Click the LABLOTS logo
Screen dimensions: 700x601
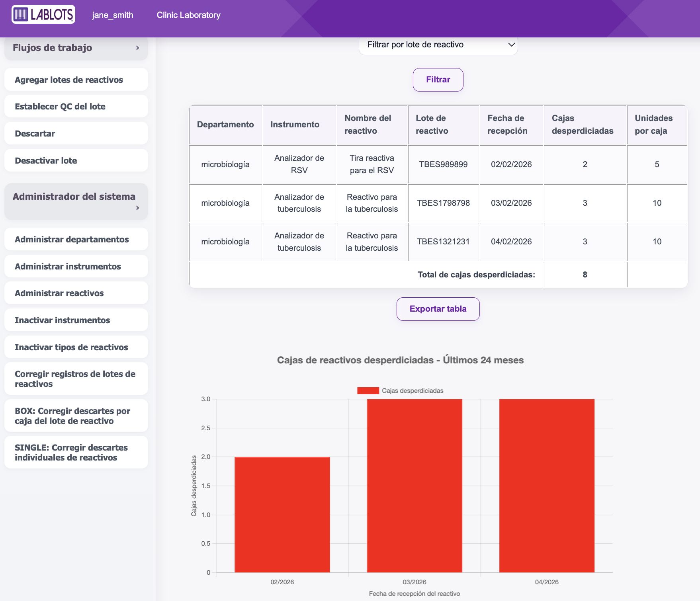pyautogui.click(x=43, y=15)
